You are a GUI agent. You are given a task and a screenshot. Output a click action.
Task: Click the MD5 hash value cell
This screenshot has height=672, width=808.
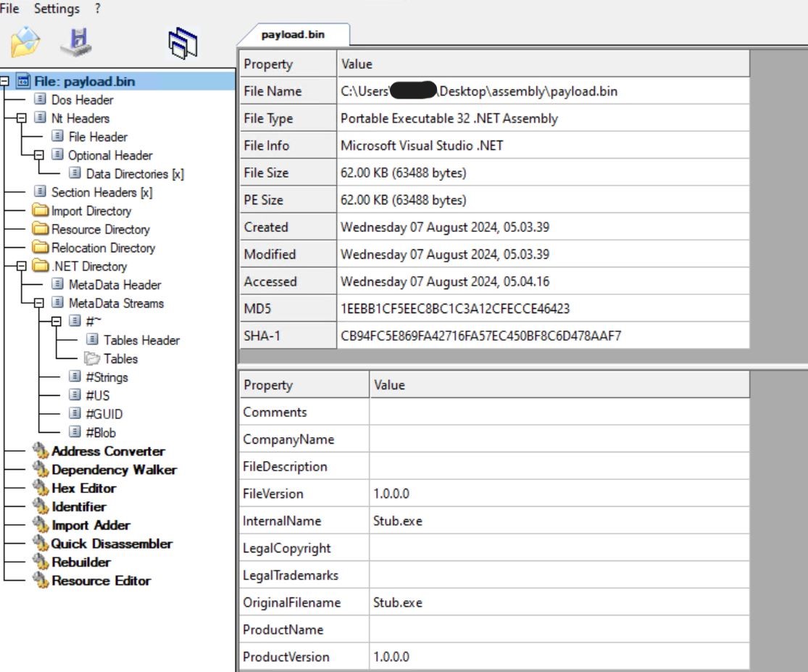[x=455, y=309]
